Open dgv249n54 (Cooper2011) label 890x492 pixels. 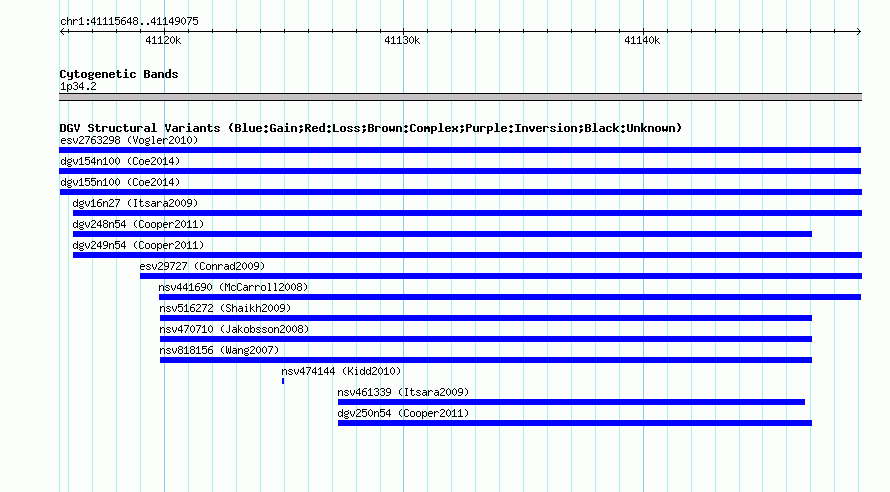138,245
